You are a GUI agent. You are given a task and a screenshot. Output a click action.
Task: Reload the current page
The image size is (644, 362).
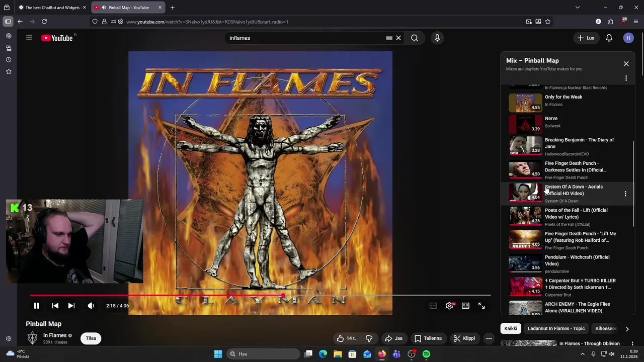44,22
